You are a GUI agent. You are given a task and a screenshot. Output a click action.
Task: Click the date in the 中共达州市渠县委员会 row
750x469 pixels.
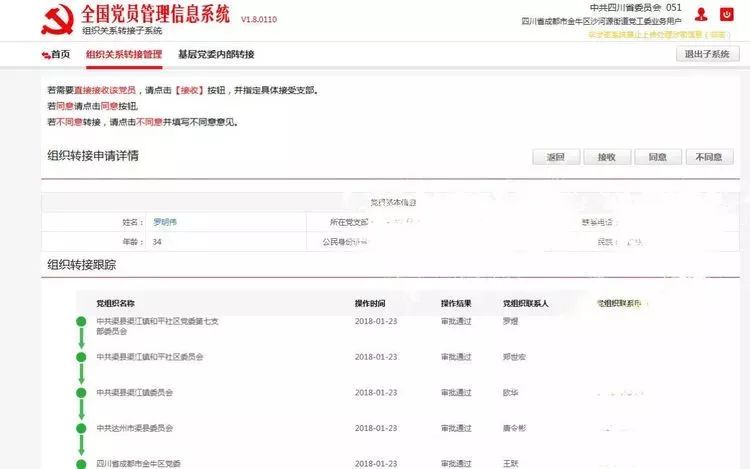click(376, 428)
